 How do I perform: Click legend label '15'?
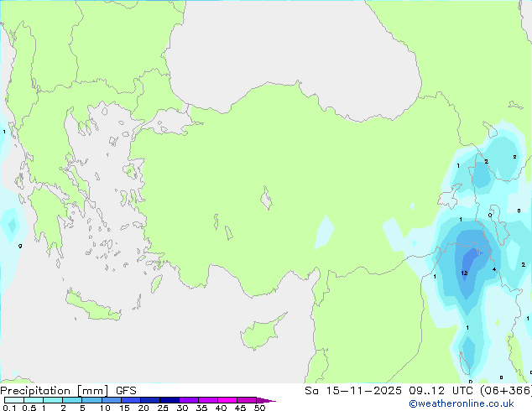(x=124, y=408)
